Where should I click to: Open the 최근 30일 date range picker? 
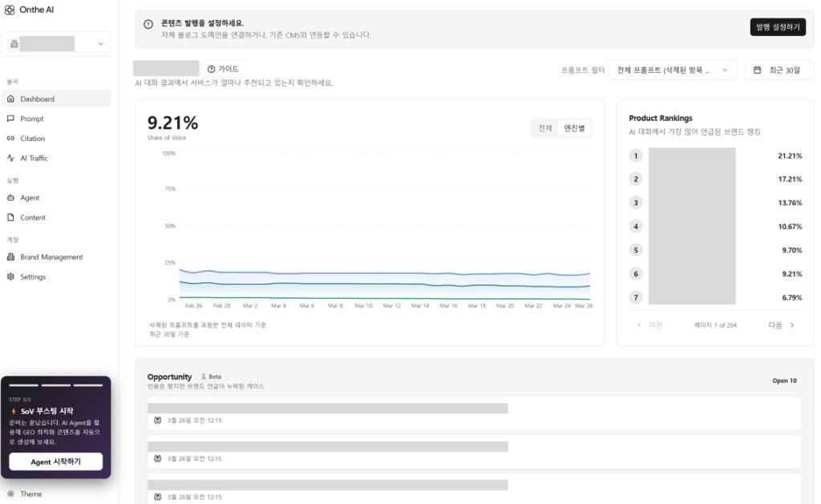coord(779,71)
